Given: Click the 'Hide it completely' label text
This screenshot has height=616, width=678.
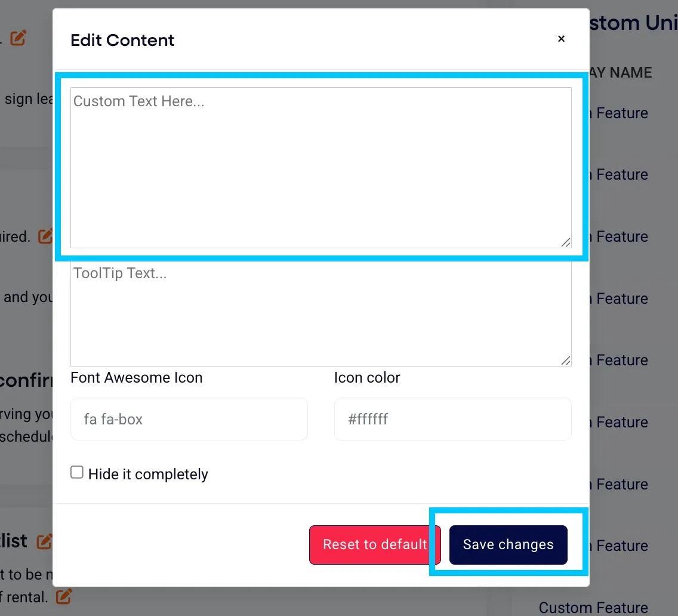Looking at the screenshot, I should coord(148,474).
